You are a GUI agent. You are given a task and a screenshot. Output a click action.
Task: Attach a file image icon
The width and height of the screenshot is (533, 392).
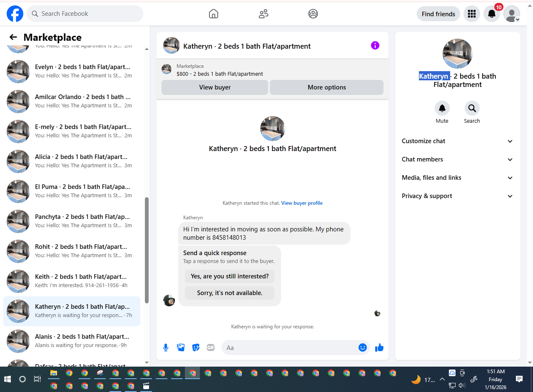[x=181, y=347]
